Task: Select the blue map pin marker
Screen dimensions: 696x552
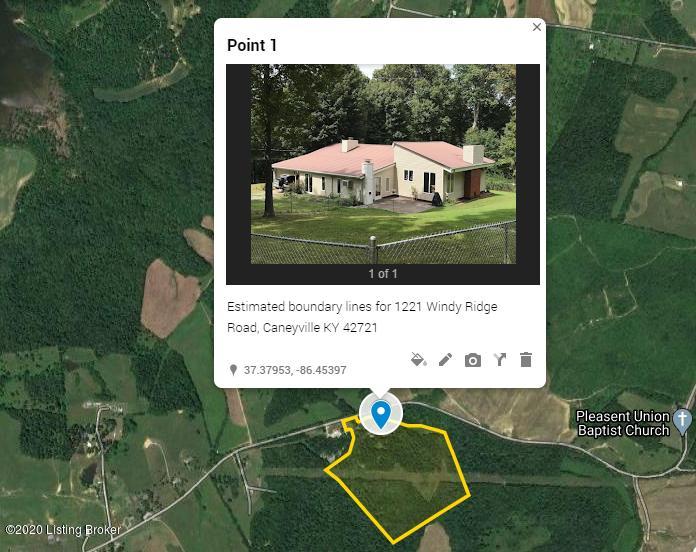Action: coord(380,414)
